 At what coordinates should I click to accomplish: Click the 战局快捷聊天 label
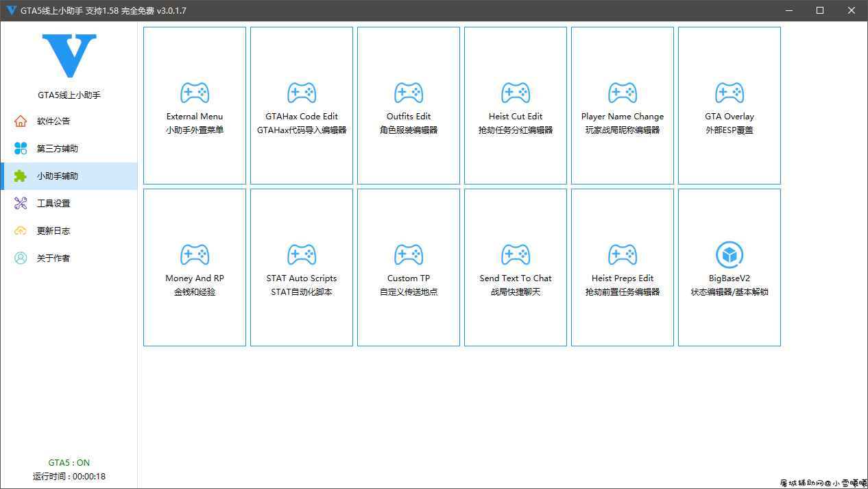516,291
